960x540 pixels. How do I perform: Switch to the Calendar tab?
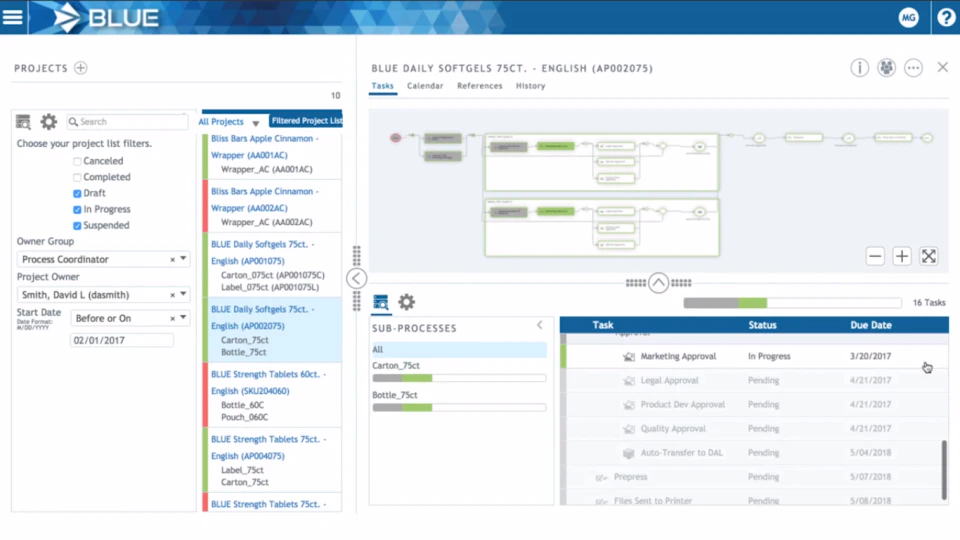pyautogui.click(x=425, y=86)
